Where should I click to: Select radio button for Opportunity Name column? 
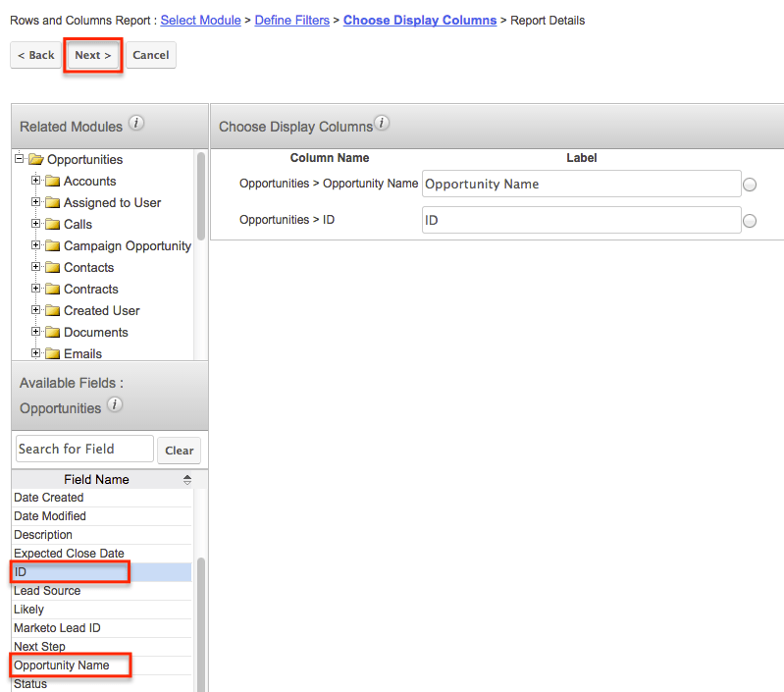point(750,185)
